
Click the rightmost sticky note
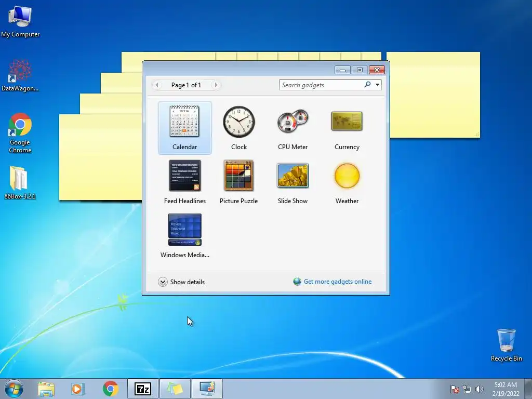point(435,95)
